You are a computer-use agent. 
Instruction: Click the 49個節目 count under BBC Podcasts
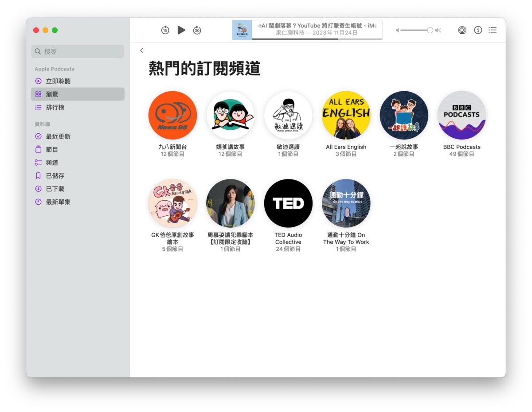[x=462, y=154]
